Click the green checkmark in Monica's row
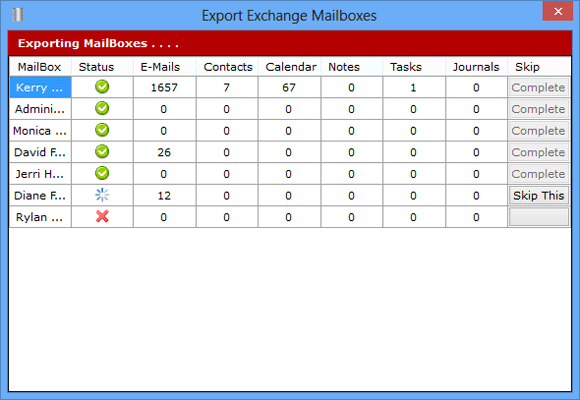 pos(102,130)
